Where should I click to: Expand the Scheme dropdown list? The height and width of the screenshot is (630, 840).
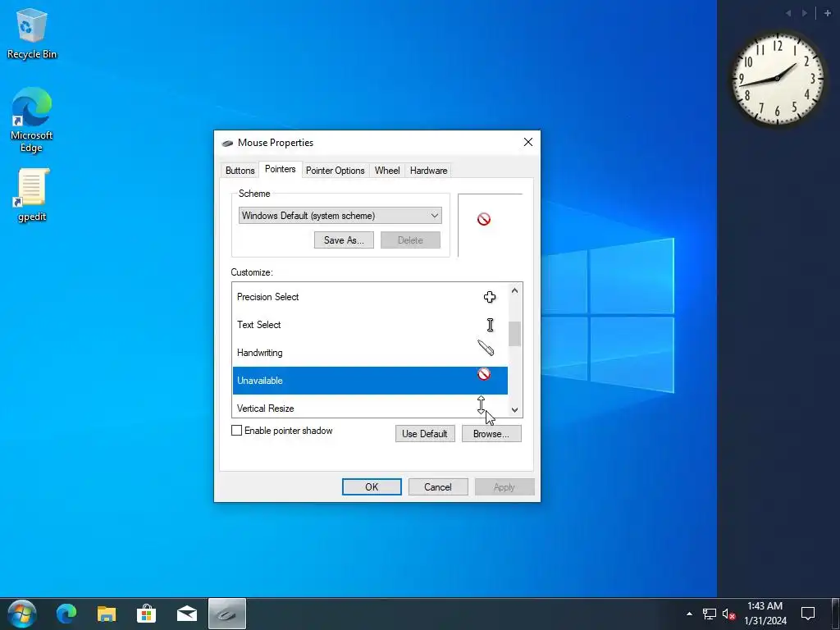(340, 216)
